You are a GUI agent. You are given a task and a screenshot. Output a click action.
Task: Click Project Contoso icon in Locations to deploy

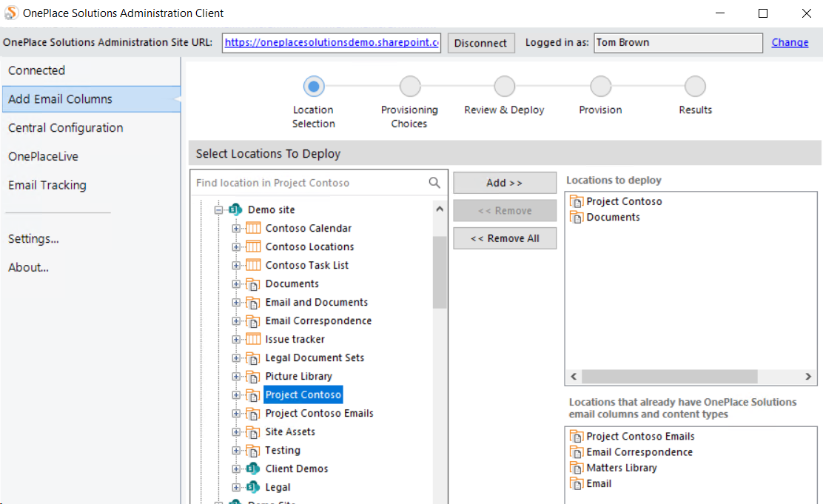[577, 201]
